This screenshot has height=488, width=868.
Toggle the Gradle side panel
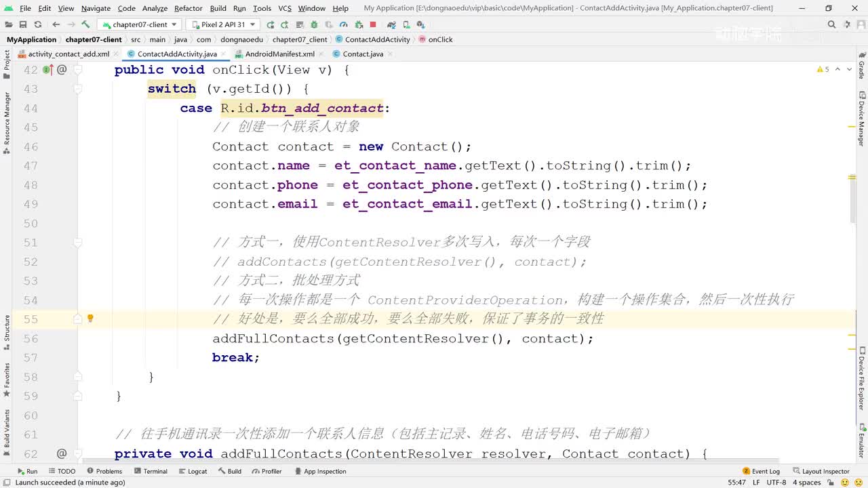click(x=861, y=65)
